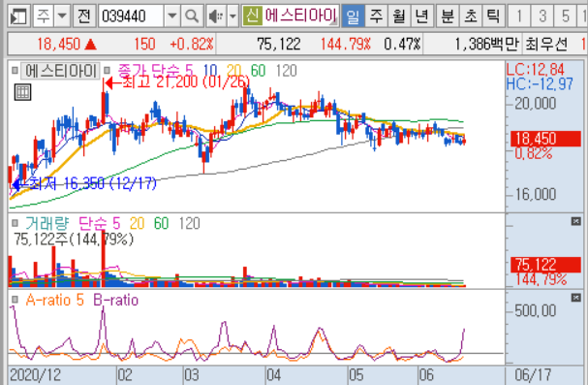Click the panel layout icon in toolbar
588x385 pixels.
[x=18, y=16]
